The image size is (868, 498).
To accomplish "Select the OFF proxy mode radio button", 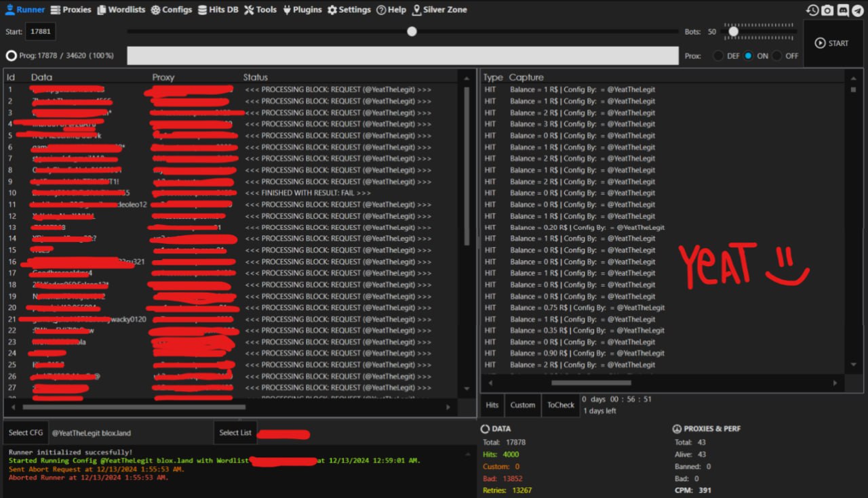I will point(777,56).
